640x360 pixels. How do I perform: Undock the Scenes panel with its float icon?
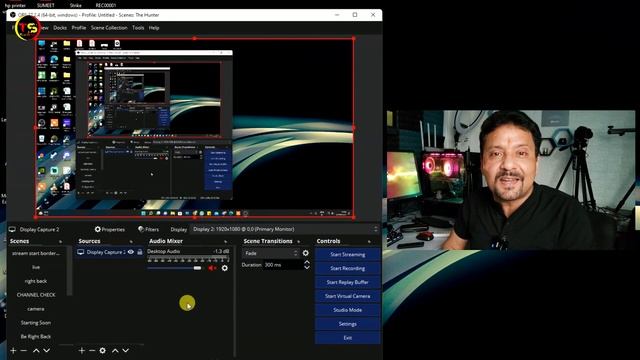[60, 242]
